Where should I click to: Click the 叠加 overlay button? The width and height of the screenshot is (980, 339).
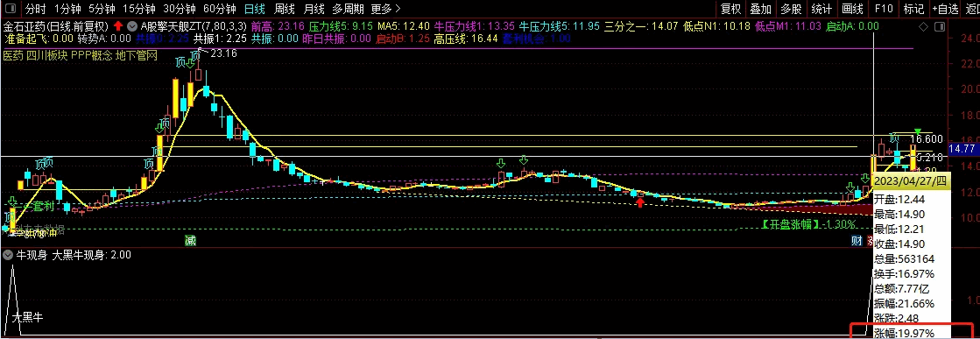pyautogui.click(x=761, y=9)
